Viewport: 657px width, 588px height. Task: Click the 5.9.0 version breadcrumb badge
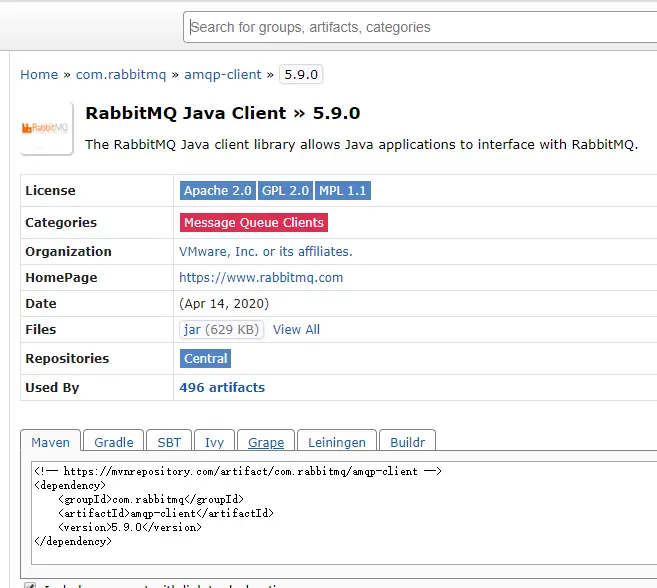pyautogui.click(x=301, y=75)
